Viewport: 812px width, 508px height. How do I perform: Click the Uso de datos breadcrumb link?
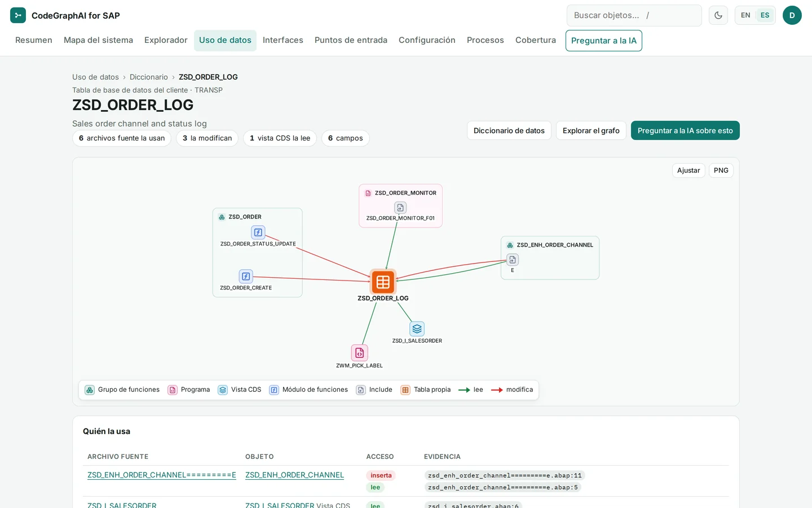[95, 77]
